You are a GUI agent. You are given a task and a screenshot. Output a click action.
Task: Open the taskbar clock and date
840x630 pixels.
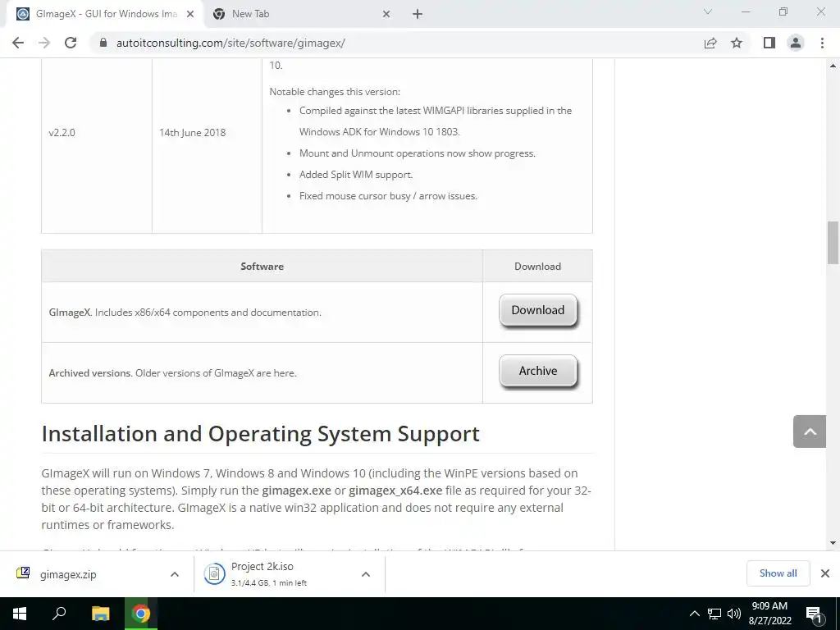[x=769, y=614]
